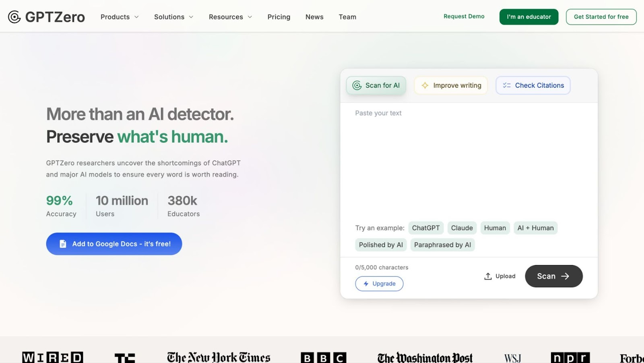Image resolution: width=644 pixels, height=363 pixels.
Task: Click Add to Google Docs button
Action: click(114, 244)
